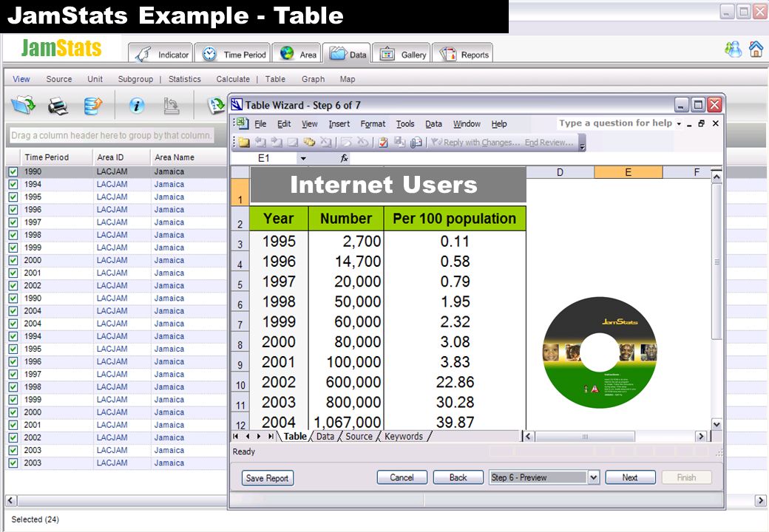Click the Delete Comment icon
The width and height of the screenshot is (769, 532).
pyautogui.click(x=325, y=143)
